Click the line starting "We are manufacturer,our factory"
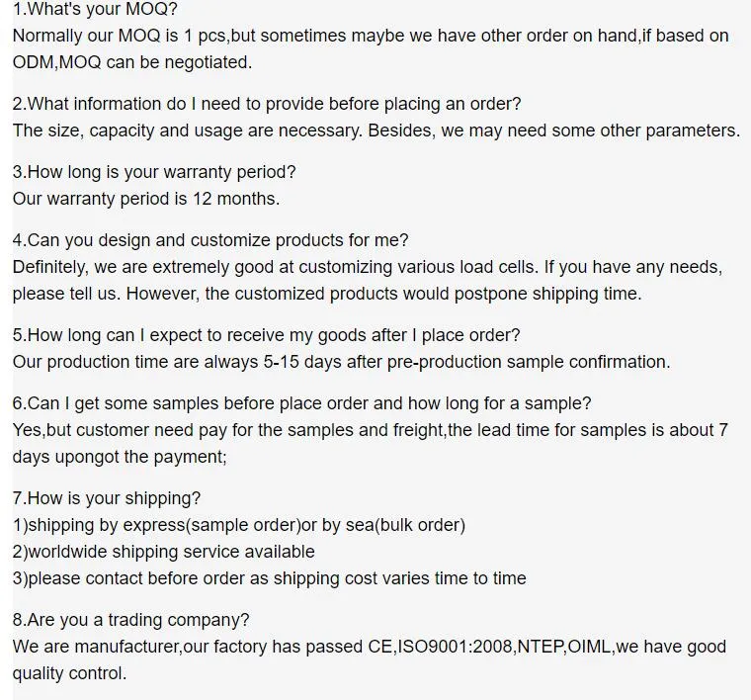The image size is (751, 700). pos(370,647)
